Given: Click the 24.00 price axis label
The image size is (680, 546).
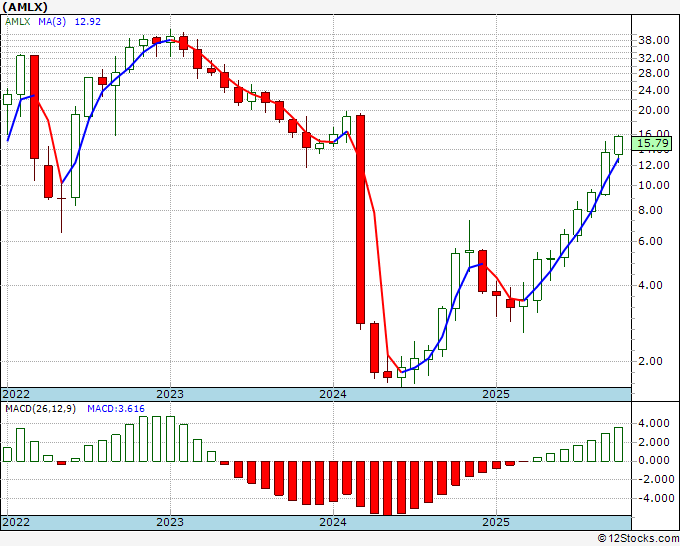Looking at the screenshot, I should (x=654, y=90).
